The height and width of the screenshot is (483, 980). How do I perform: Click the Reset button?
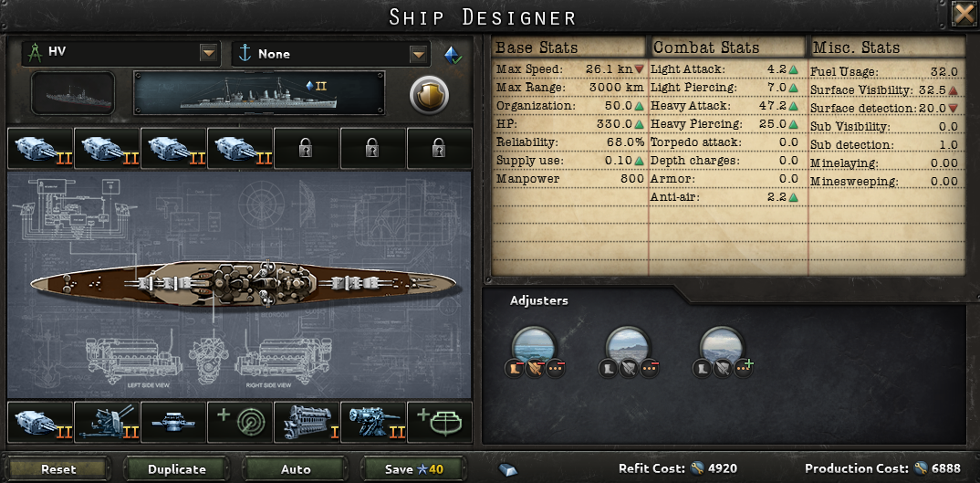(58, 468)
